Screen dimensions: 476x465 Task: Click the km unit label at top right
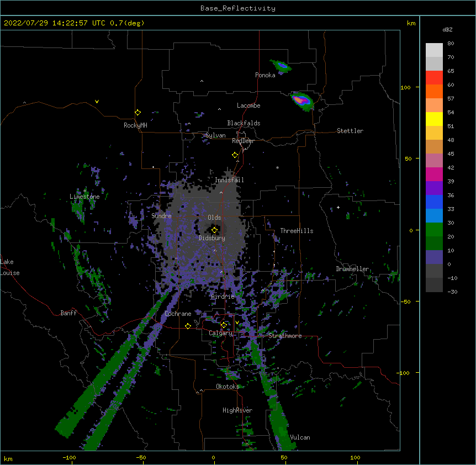coord(411,23)
